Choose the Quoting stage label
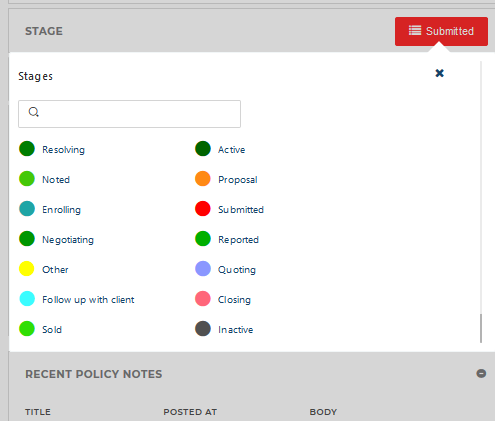This screenshot has width=495, height=421. tap(237, 270)
